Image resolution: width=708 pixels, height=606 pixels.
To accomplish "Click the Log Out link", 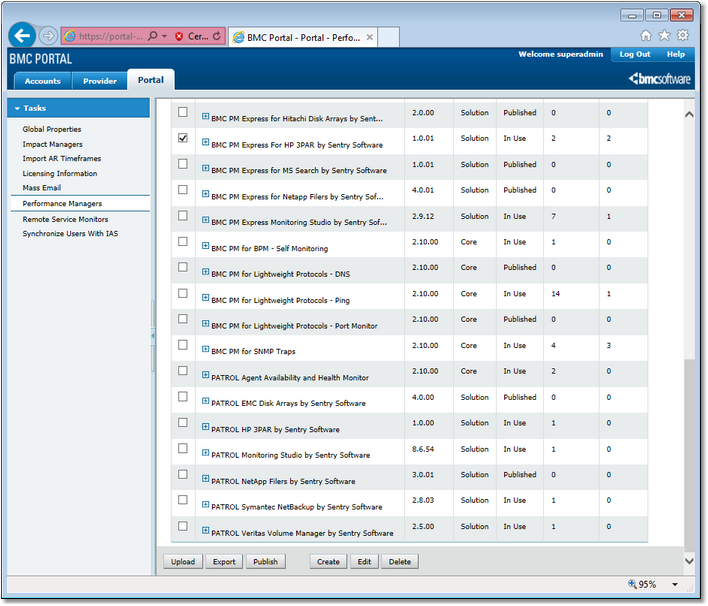I will click(634, 54).
